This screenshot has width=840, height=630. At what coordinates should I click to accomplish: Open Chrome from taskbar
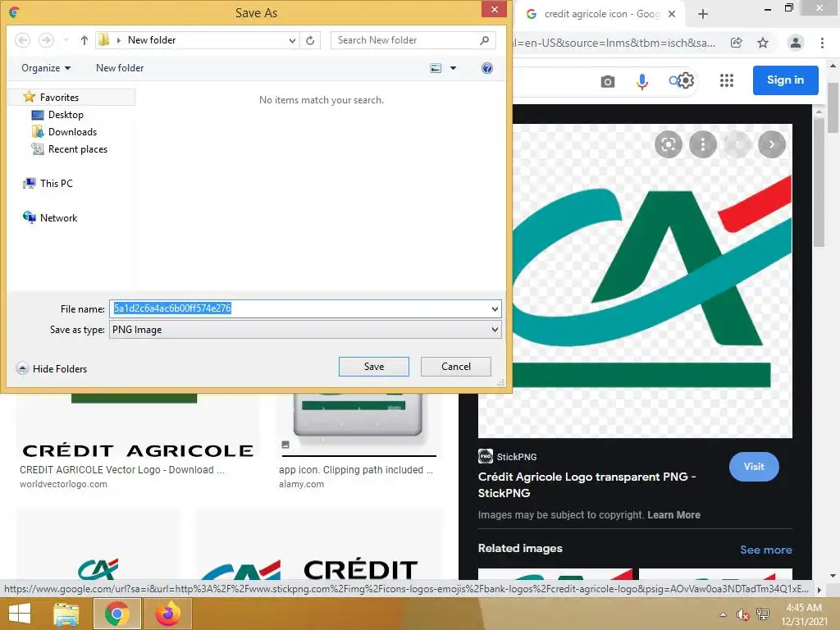click(x=116, y=614)
